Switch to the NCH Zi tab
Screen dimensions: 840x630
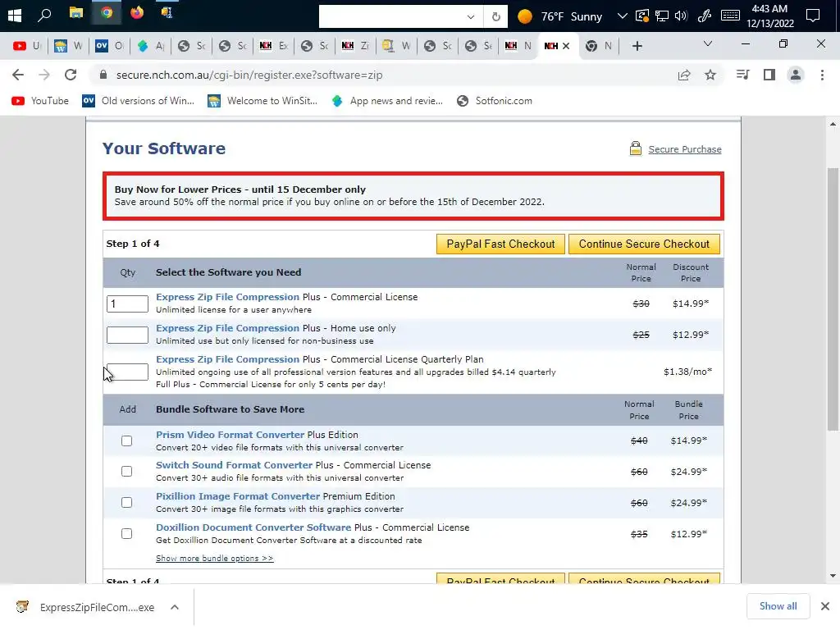click(354, 46)
